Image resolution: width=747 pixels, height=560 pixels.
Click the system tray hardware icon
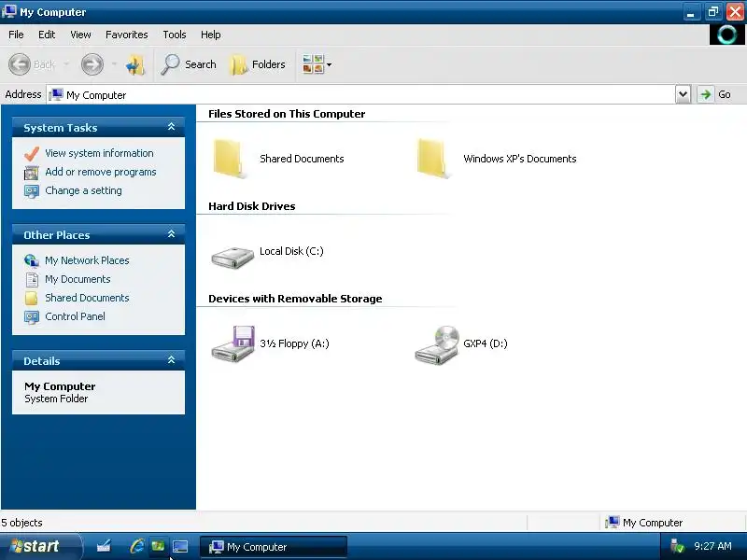coord(676,546)
